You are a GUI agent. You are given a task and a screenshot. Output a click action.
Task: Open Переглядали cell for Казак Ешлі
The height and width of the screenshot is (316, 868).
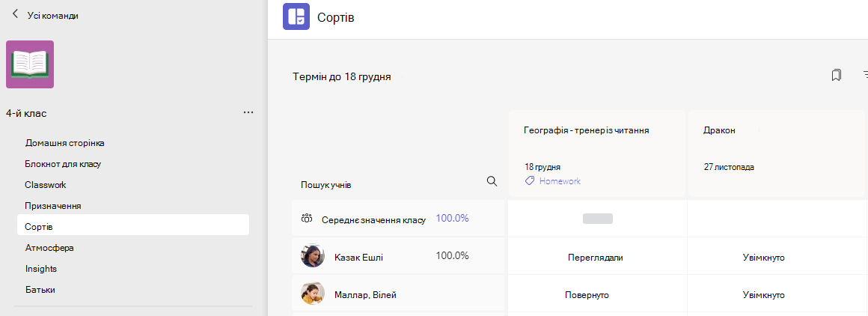point(599,258)
